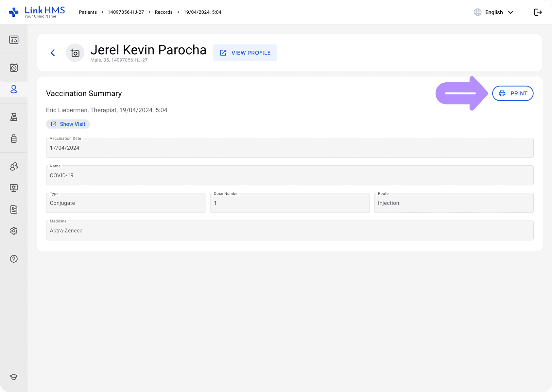Open the dashboard icon in sidebar
This screenshot has height=392, width=552.
14,40
